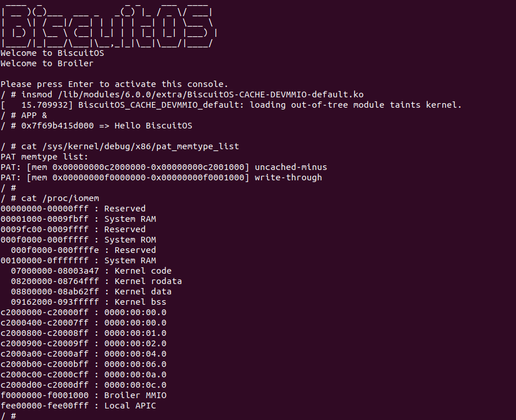Click the 'Kernel data' memory range line

(x=91, y=292)
